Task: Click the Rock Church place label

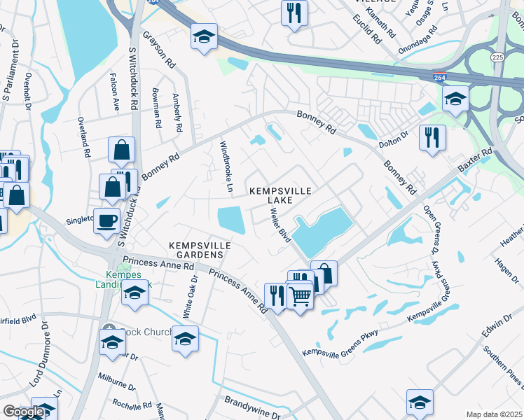Action: (x=147, y=332)
